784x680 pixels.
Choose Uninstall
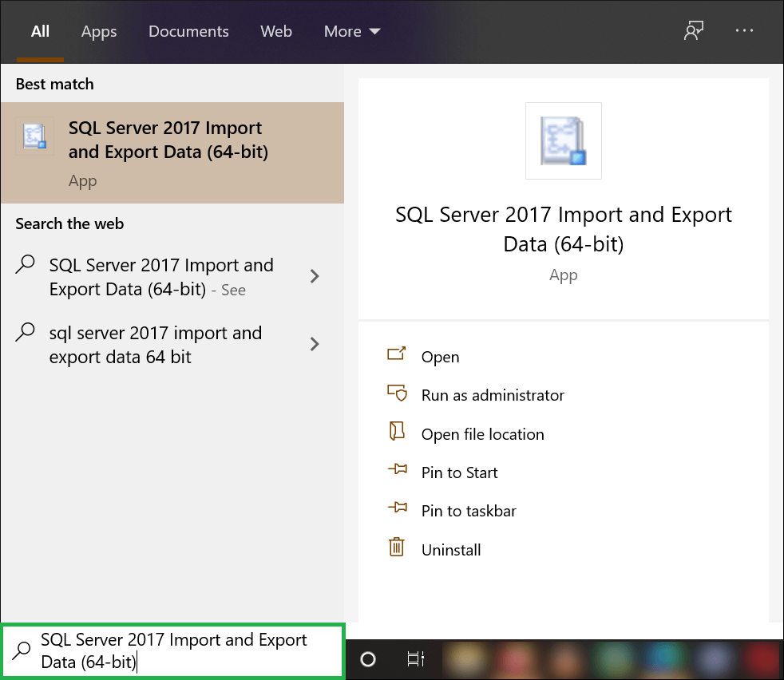pos(451,550)
